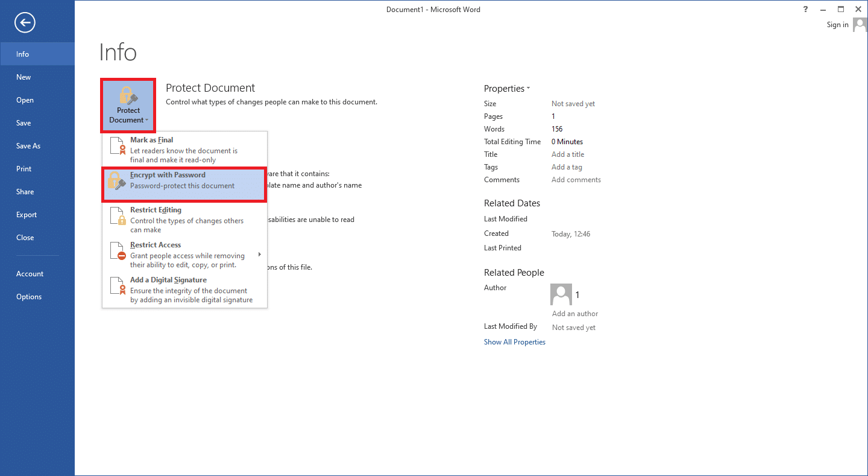Click the Protect Document lock icon button
Image resolution: width=868 pixels, height=476 pixels.
[x=128, y=106]
